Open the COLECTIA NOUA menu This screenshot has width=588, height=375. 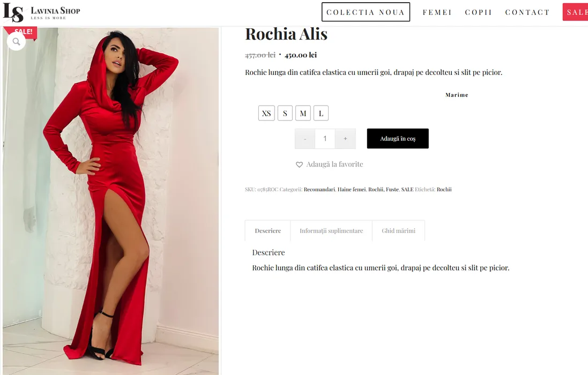point(366,12)
